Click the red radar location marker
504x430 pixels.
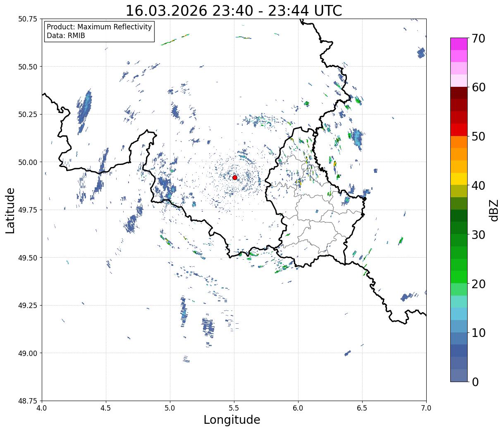click(x=234, y=177)
